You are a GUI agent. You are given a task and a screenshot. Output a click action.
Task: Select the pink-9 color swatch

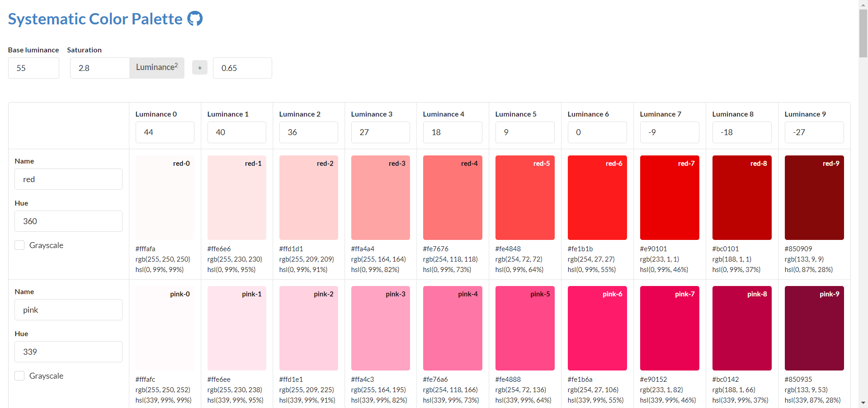(x=814, y=328)
